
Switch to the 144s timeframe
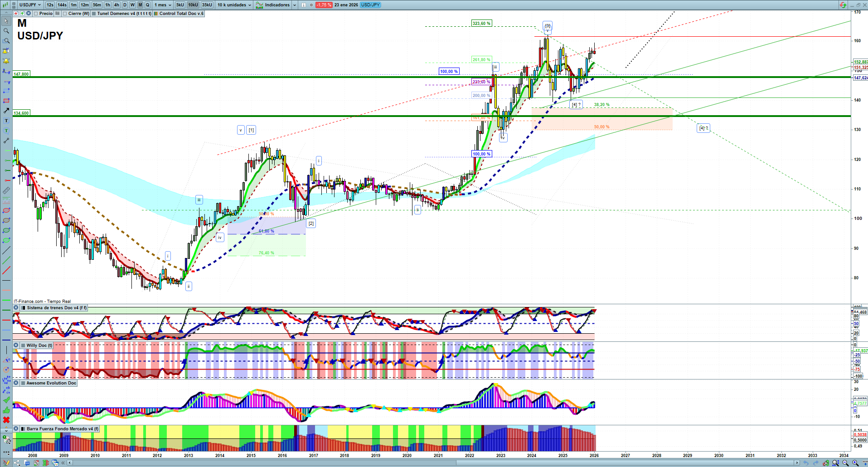(62, 5)
